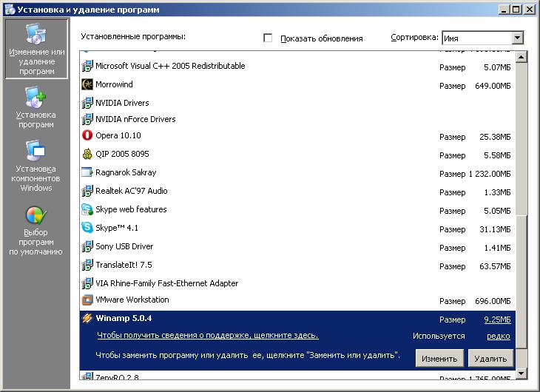
Task: Click the Microsoft Visual C++ 2005 Redistributable icon
Action: point(87,66)
